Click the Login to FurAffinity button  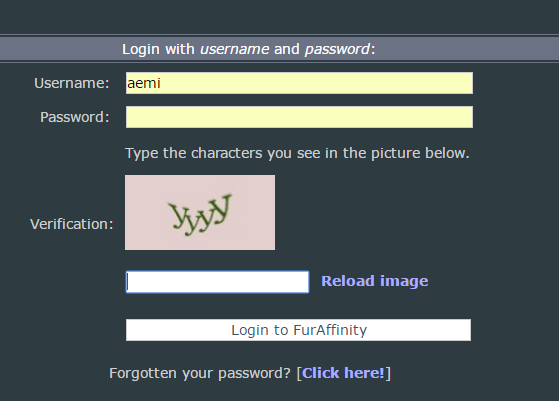298,330
